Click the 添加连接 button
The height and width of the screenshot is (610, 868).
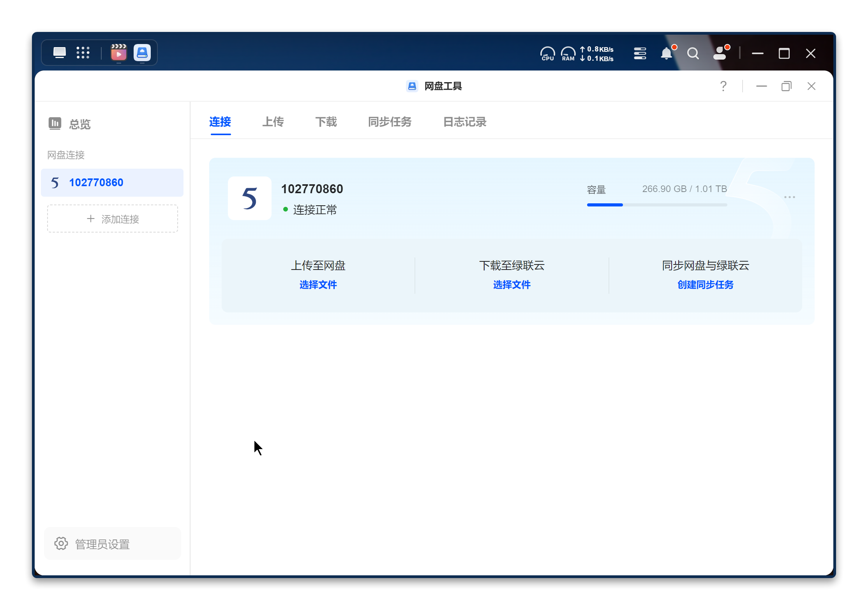click(x=113, y=219)
